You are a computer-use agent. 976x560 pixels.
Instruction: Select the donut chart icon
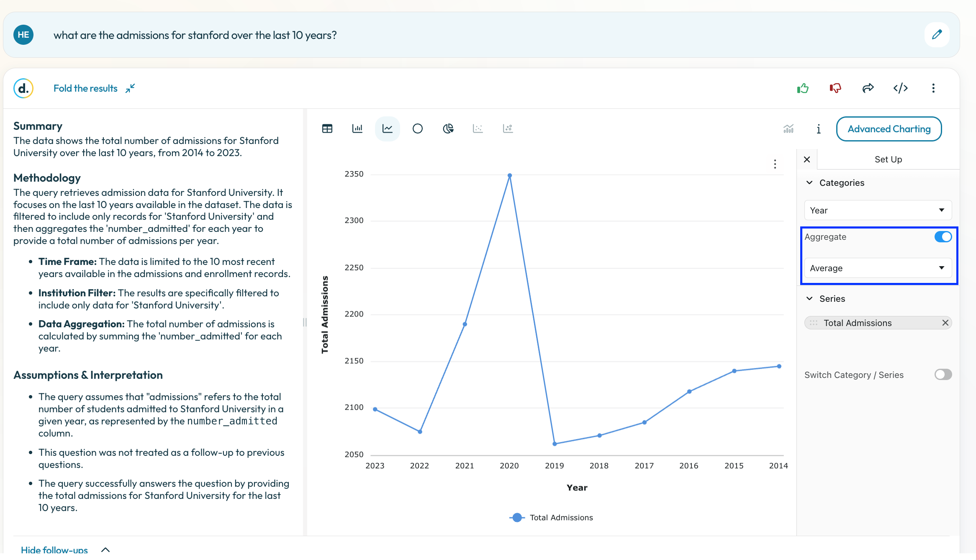point(418,128)
